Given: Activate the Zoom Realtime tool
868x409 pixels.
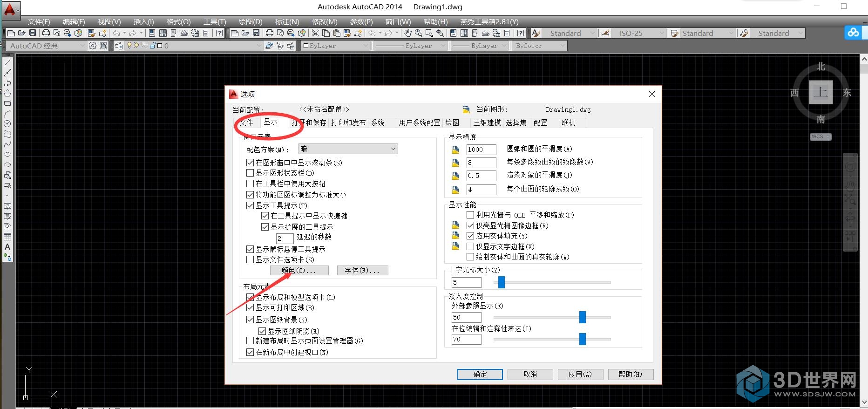Looking at the screenshot, I should (x=419, y=33).
